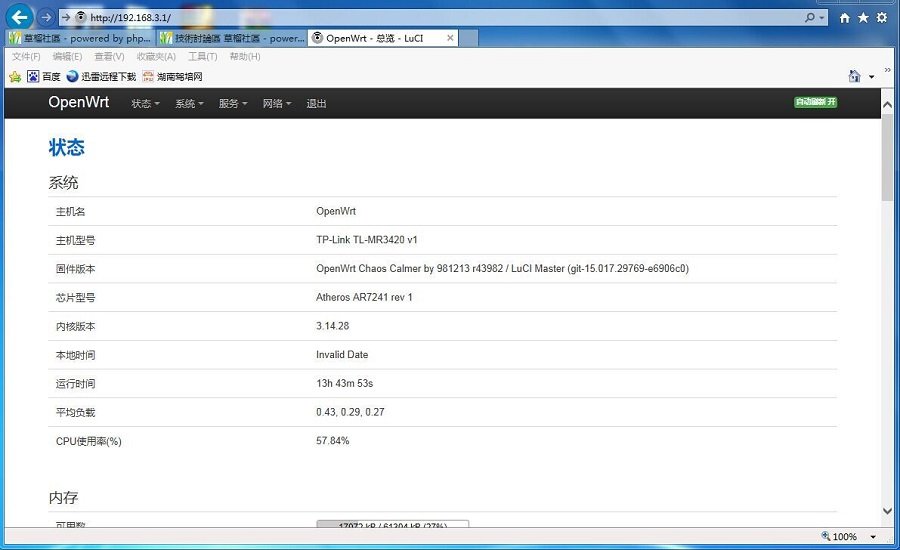Click the address bar search dropdown arrow
The width and height of the screenshot is (900, 550).
pos(822,18)
